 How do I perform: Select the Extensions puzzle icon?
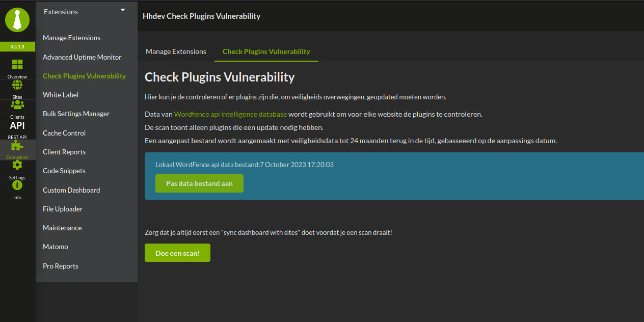click(17, 147)
